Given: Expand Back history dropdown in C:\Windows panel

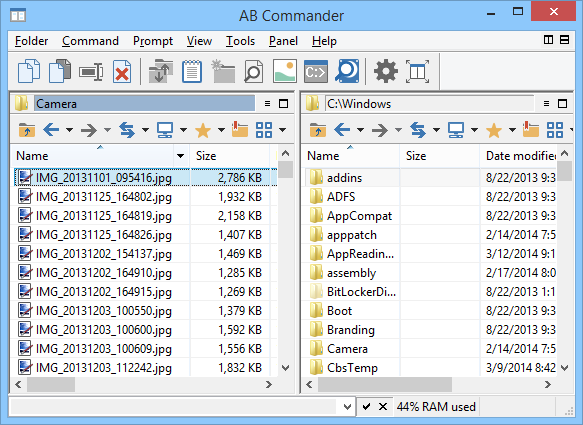Looking at the screenshot, I should pyautogui.click(x=360, y=130).
